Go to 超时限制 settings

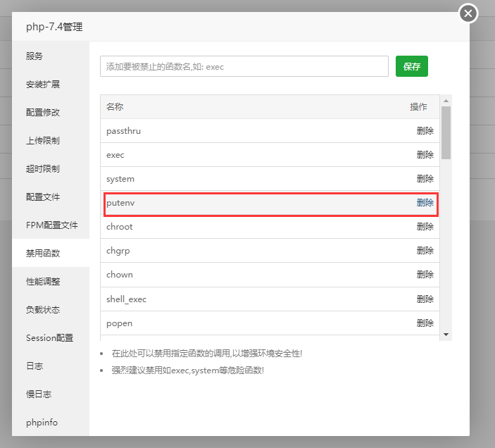click(43, 169)
